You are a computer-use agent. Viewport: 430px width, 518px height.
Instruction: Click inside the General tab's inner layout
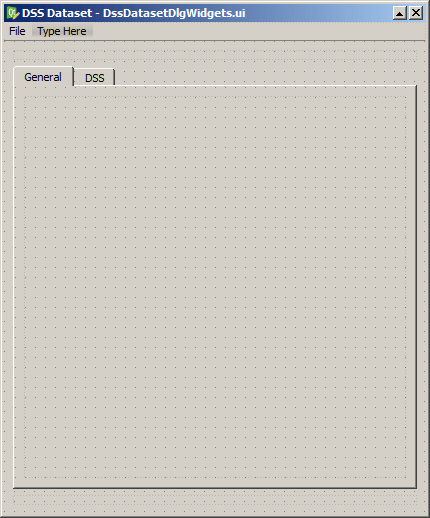pos(215,287)
